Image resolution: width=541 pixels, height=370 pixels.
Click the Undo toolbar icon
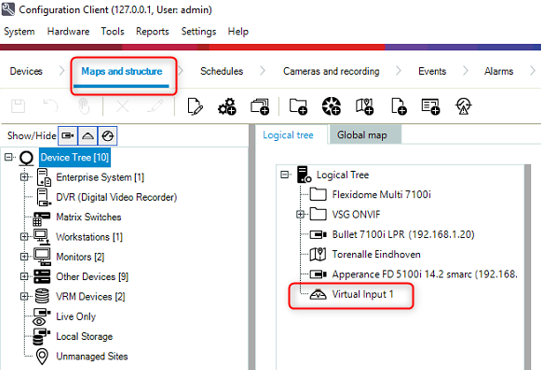pos(50,106)
